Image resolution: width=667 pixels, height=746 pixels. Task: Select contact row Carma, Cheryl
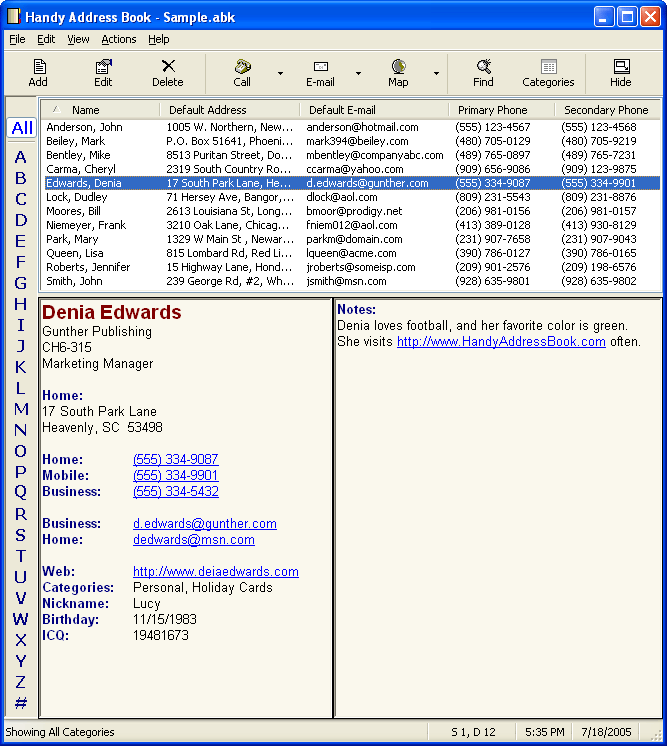[x=352, y=169]
